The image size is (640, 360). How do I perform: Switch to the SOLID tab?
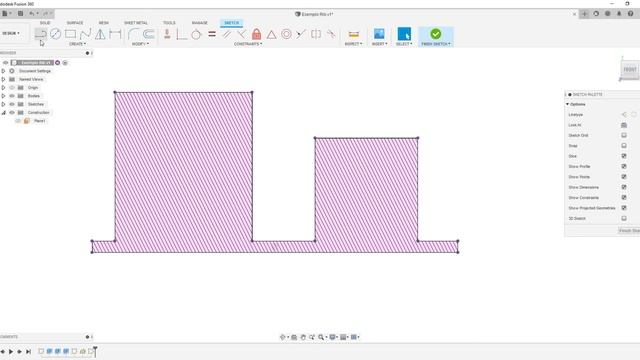click(x=45, y=23)
